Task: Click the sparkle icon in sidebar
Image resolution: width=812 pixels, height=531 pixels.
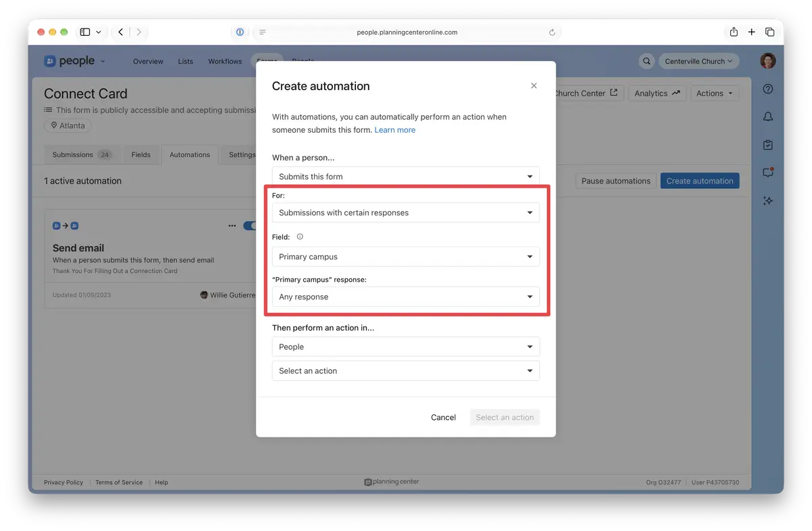Action: coord(768,200)
